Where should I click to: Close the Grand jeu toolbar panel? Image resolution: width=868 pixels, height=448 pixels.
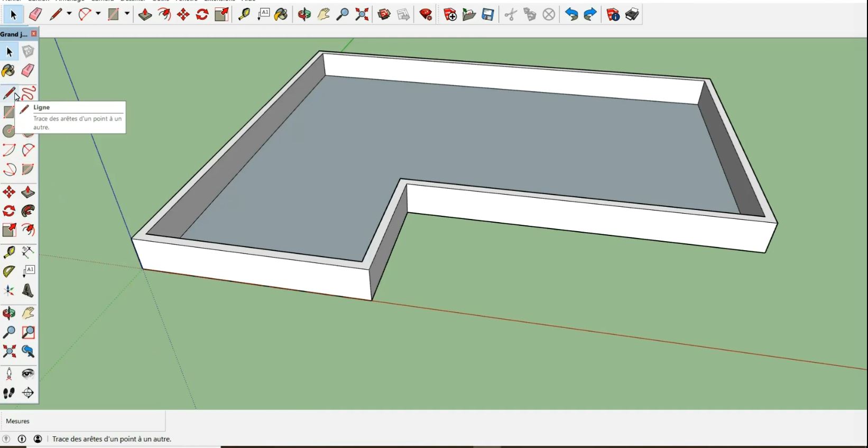pos(34,34)
